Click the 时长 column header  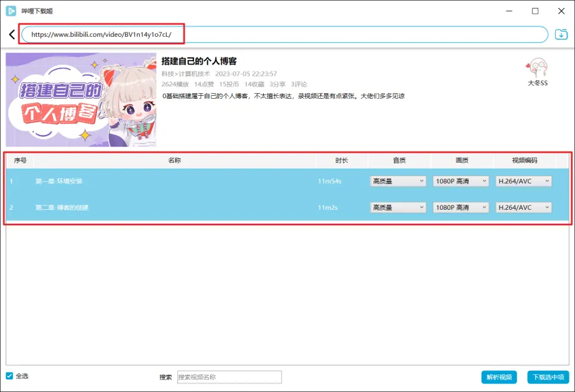341,160
